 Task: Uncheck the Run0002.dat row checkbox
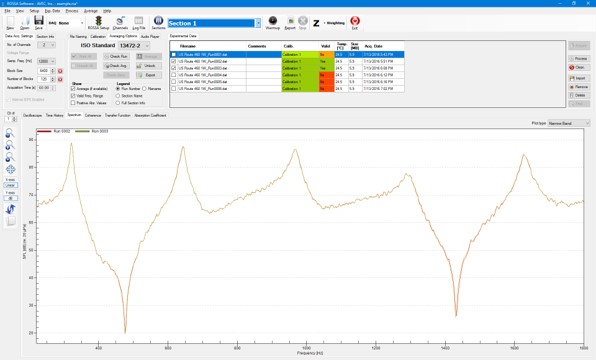click(174, 61)
